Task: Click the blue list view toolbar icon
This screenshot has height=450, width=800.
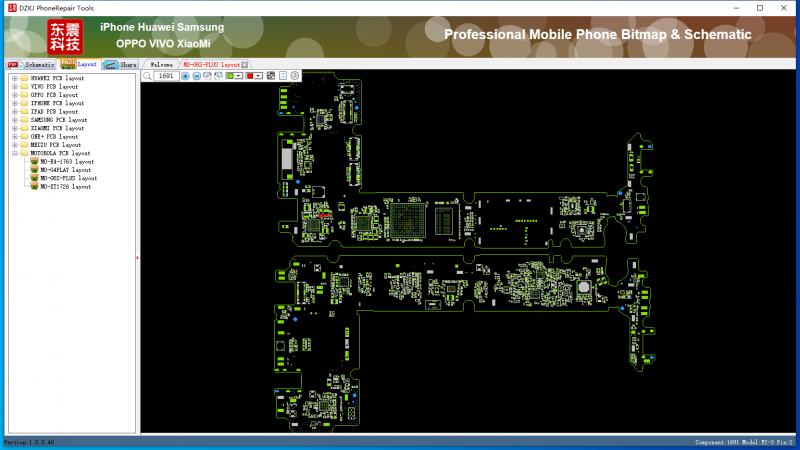Action: (283, 76)
